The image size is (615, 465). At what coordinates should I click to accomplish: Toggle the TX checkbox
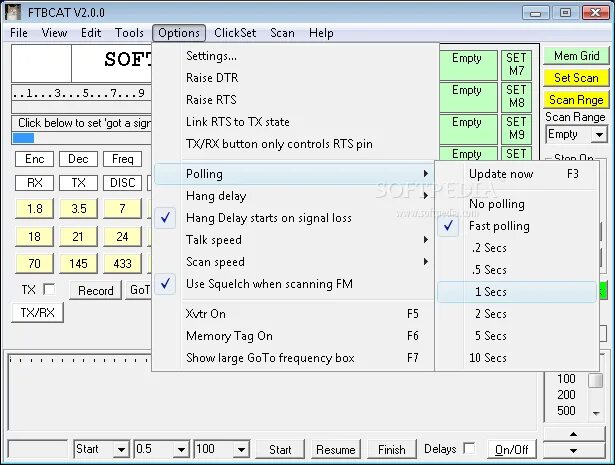(x=49, y=290)
